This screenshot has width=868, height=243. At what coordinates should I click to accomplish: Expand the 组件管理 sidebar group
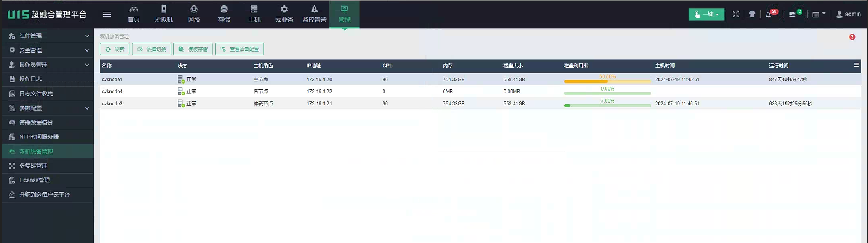[47, 36]
